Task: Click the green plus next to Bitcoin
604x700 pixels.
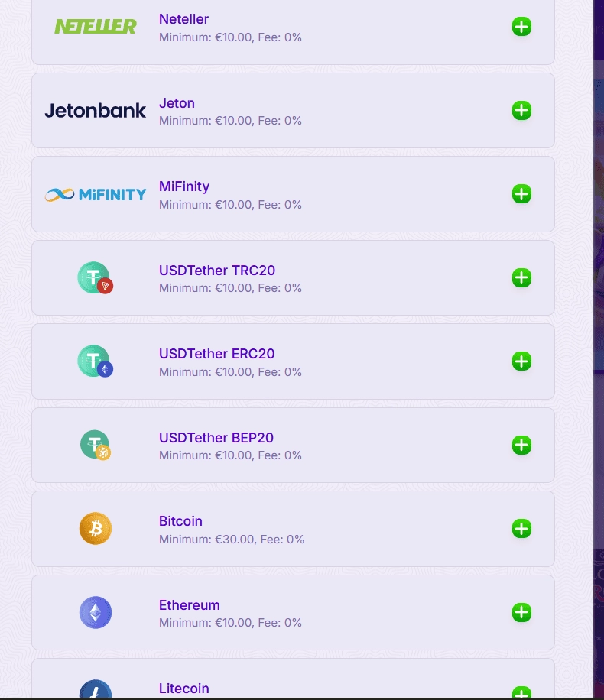Action: 521,528
